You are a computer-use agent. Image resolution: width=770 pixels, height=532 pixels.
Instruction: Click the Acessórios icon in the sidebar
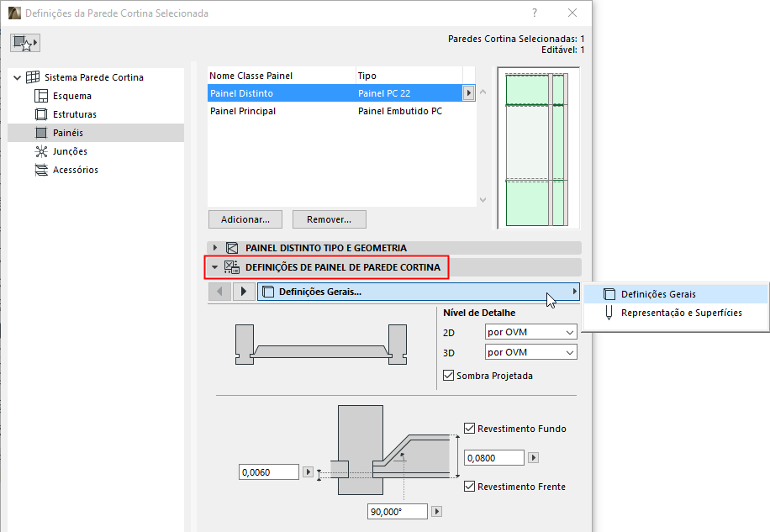click(41, 169)
